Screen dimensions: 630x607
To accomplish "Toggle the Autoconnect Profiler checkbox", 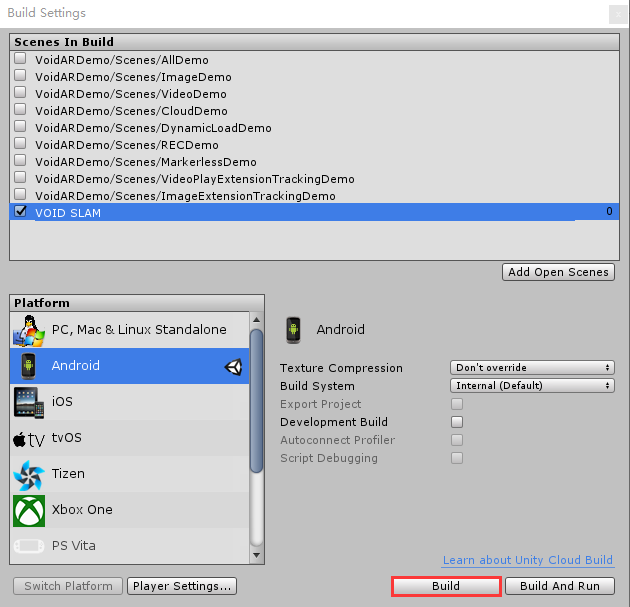I will point(457,440).
